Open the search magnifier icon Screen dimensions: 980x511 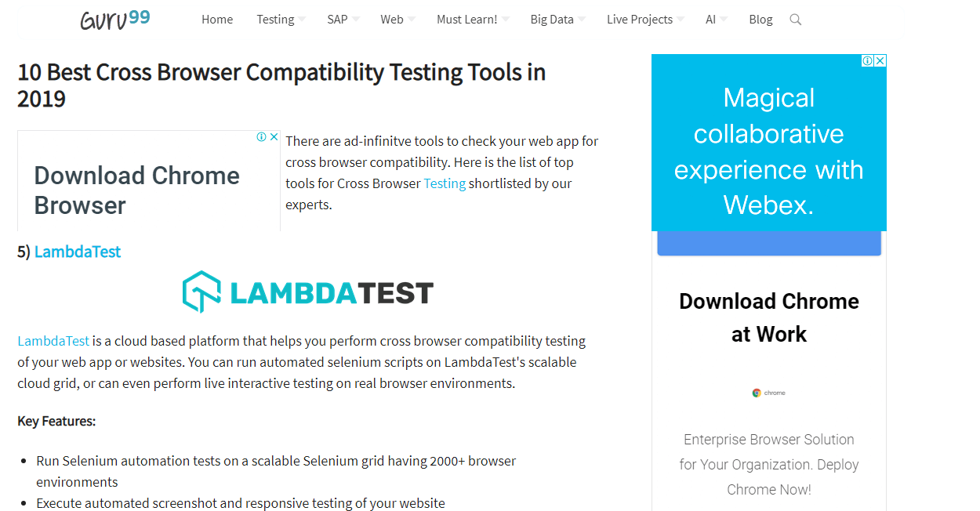[795, 20]
